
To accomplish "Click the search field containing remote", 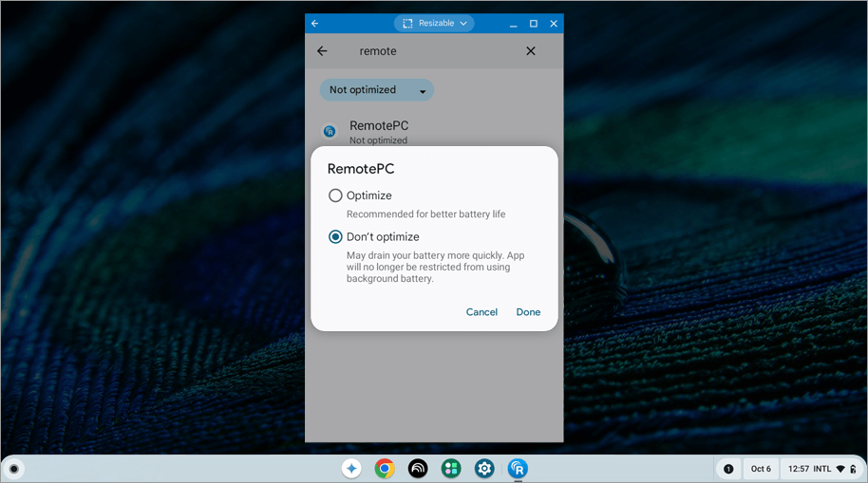I will pyautogui.click(x=427, y=51).
